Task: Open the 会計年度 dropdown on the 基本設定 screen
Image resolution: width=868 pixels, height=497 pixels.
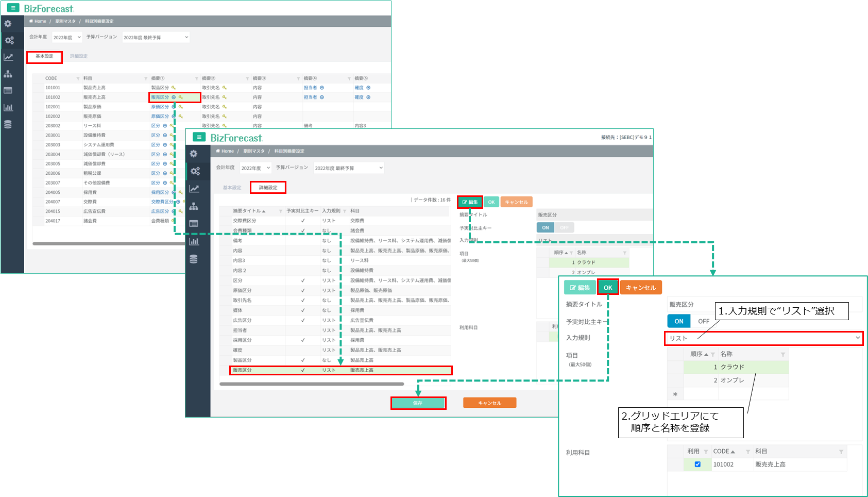Action: coord(67,37)
